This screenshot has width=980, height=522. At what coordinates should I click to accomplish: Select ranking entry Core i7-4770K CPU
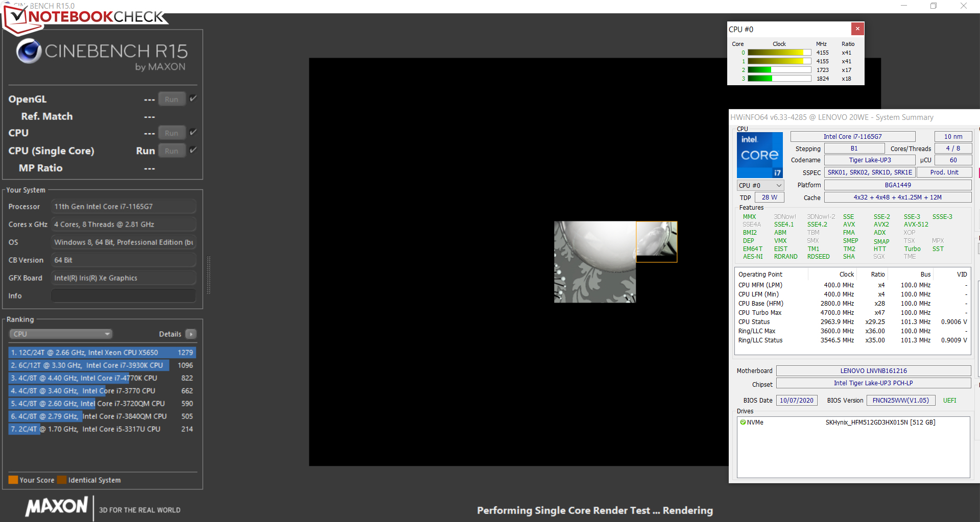102,378
